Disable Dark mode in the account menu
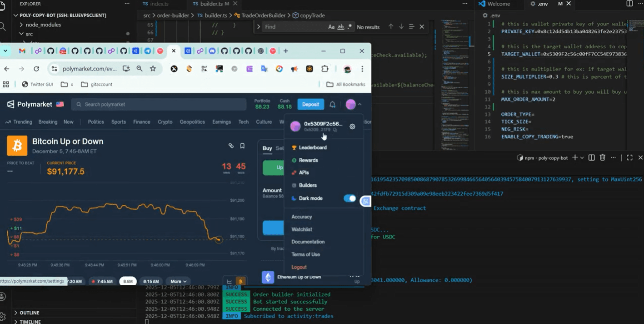The image size is (644, 324). tap(349, 198)
